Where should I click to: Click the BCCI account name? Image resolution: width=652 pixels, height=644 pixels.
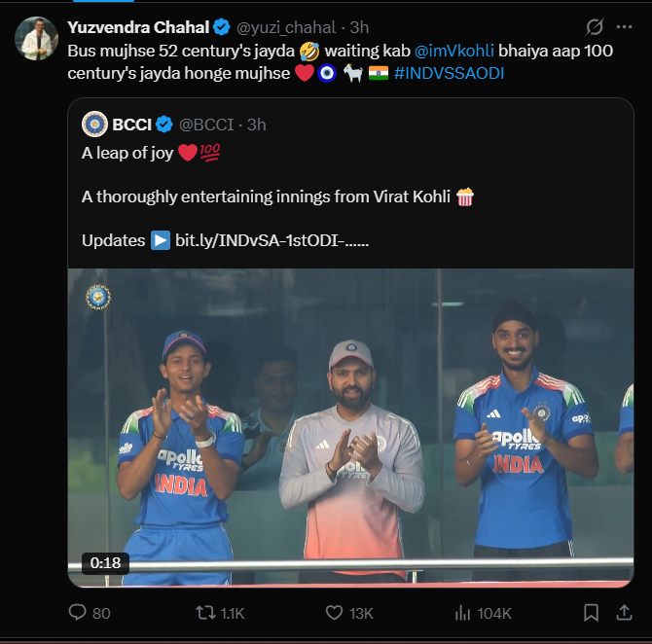point(130,124)
